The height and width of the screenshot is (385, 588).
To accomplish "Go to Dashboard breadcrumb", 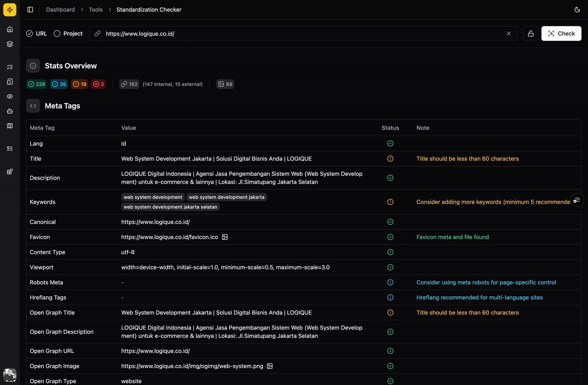I will pyautogui.click(x=60, y=10).
